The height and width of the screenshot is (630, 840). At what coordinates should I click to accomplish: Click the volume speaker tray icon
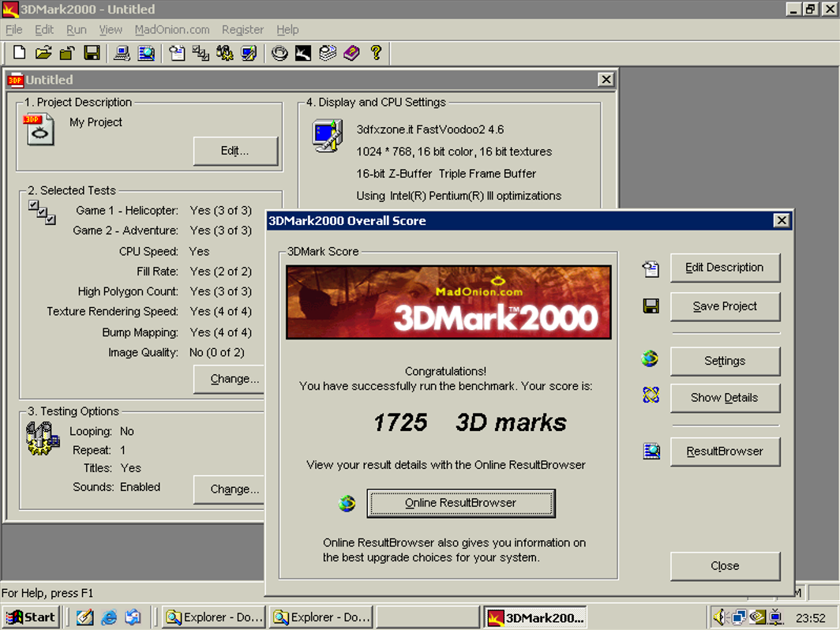click(719, 617)
